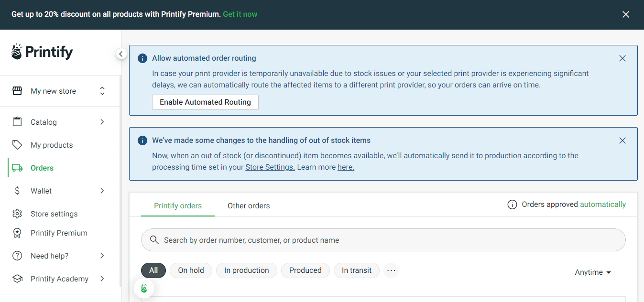This screenshot has height=302, width=644.
Task: Filter orders by In production
Action: (246, 270)
